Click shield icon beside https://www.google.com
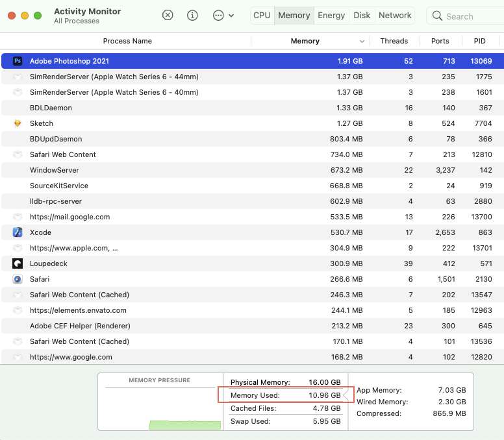This screenshot has height=440, width=504. tap(18, 357)
